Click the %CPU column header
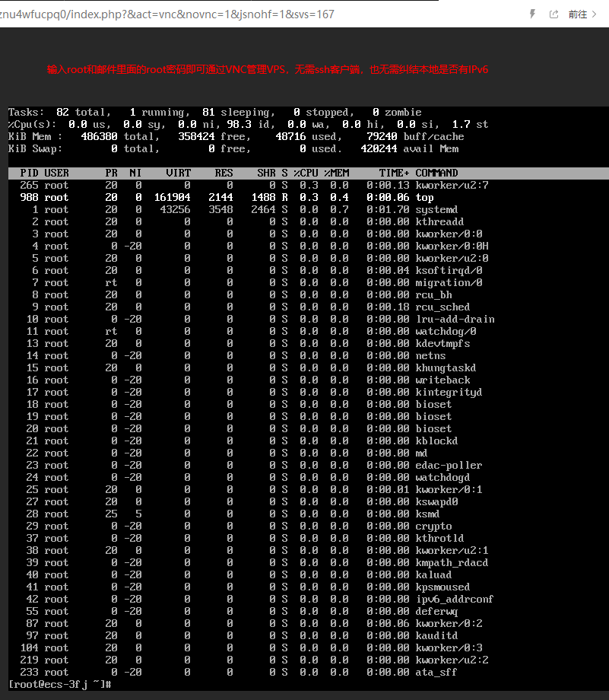 coord(306,173)
